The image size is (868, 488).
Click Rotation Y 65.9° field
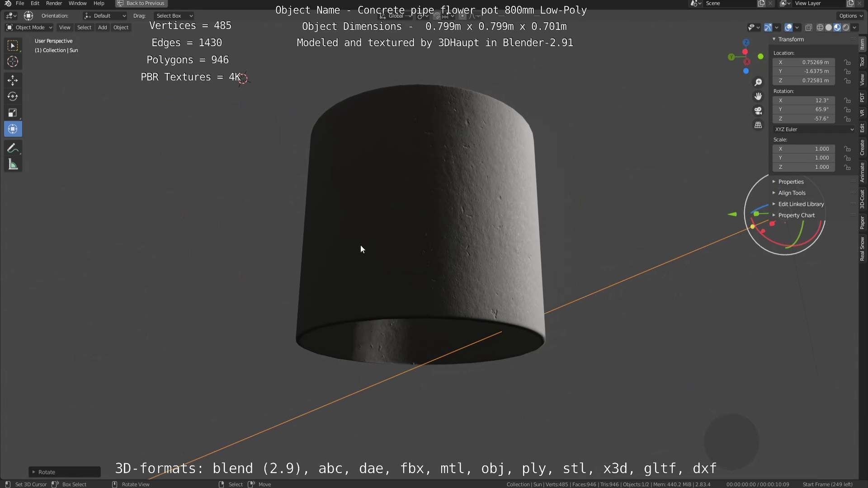[804, 110]
